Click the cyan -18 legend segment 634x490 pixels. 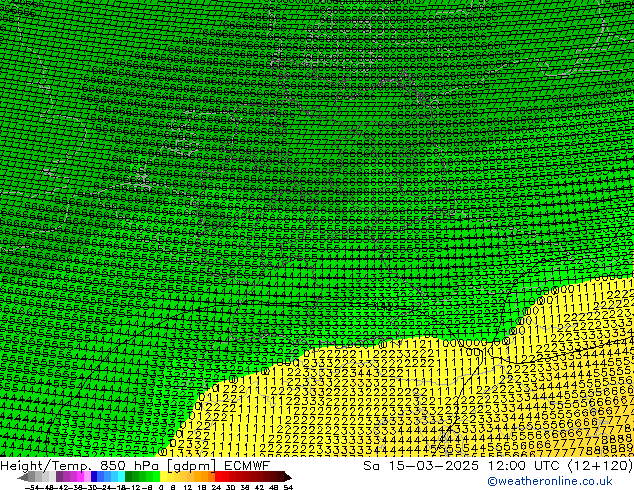coord(122,476)
